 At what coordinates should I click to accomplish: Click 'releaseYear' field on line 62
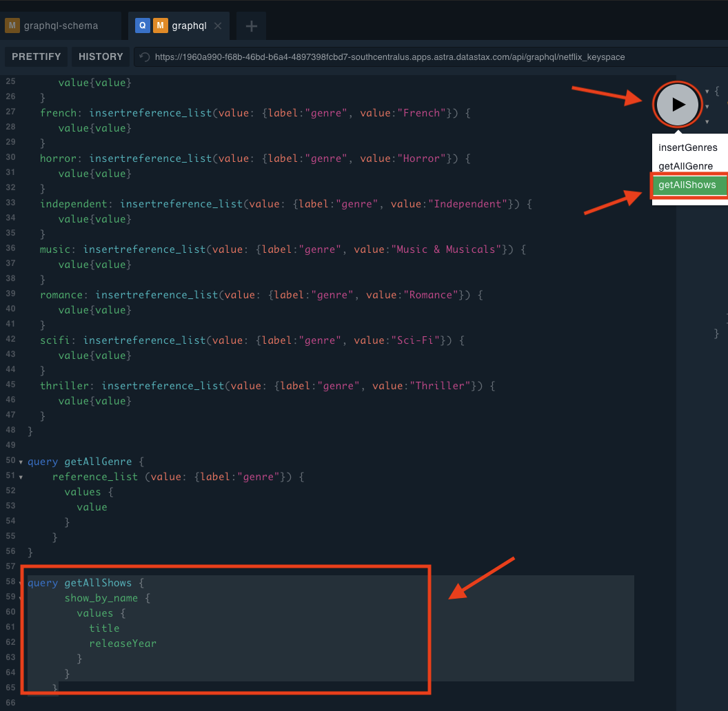point(123,643)
